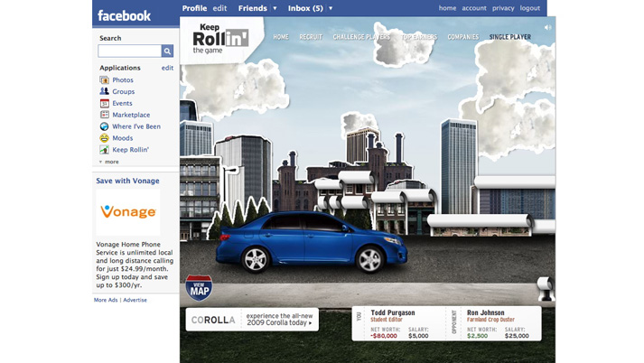
Task: Open the Groups application icon
Action: [104, 91]
